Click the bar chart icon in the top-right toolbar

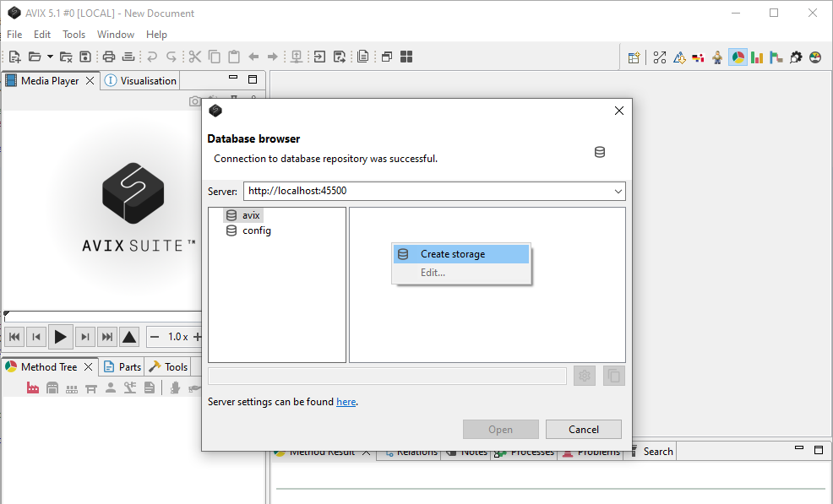tap(757, 57)
